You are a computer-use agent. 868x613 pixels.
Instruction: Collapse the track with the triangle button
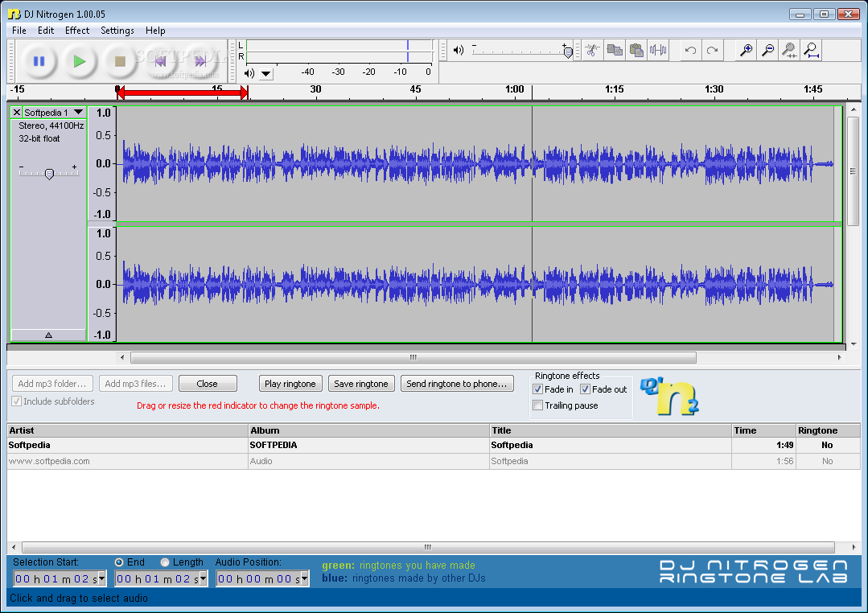coord(49,335)
